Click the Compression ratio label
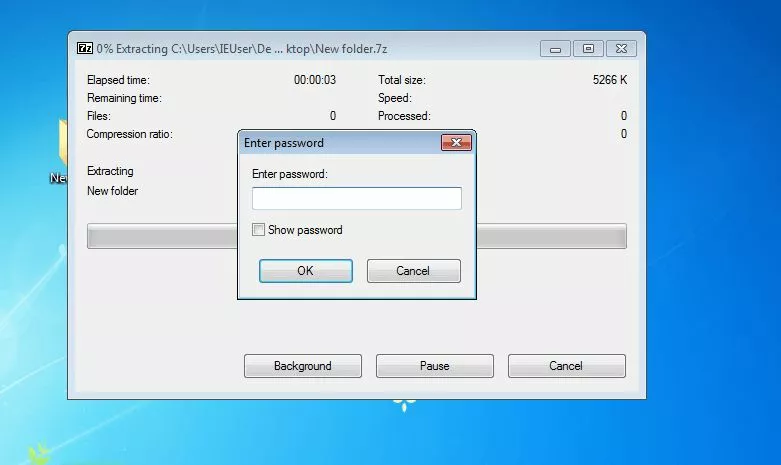781x465 pixels. pos(130,134)
